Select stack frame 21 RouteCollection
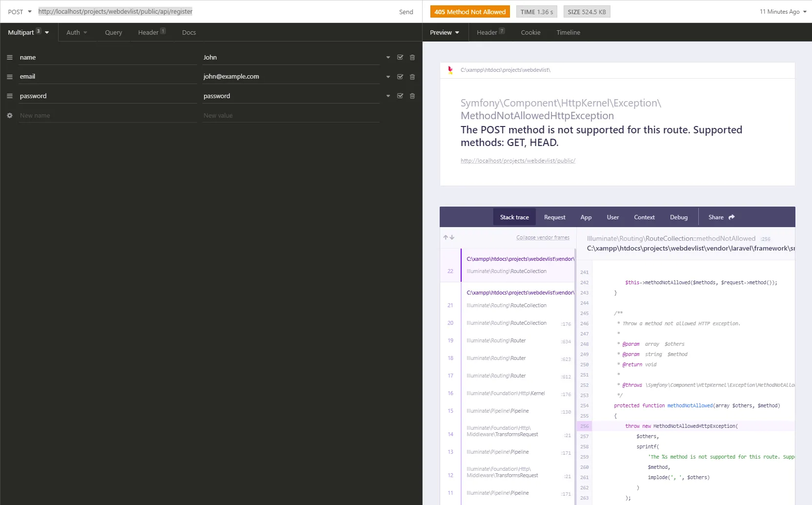 click(507, 299)
